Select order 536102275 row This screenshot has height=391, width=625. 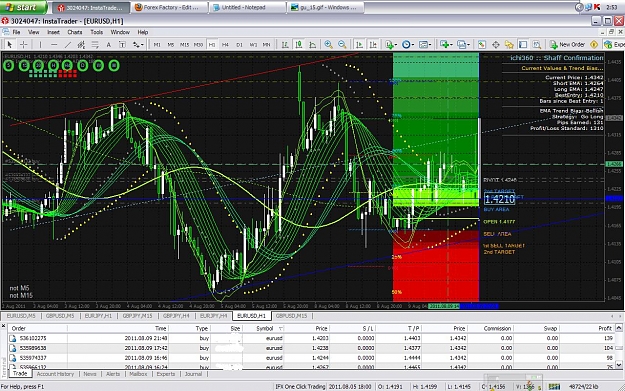click(311, 338)
